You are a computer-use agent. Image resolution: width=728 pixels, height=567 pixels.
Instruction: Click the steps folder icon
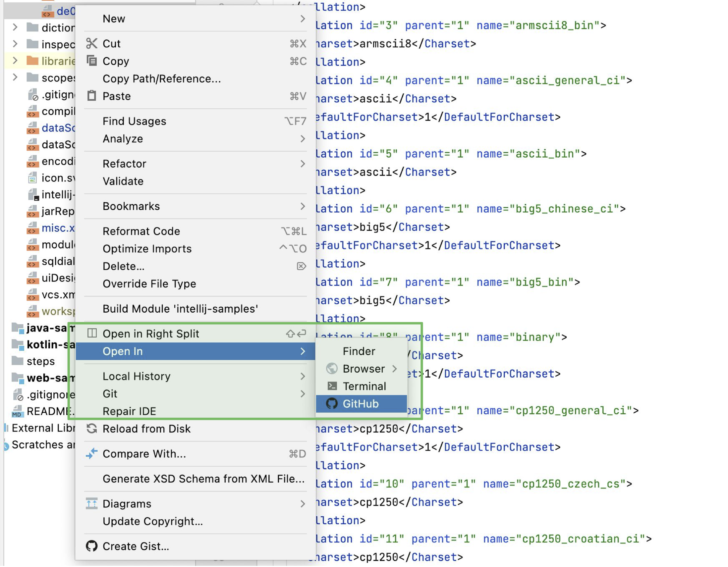[17, 361]
